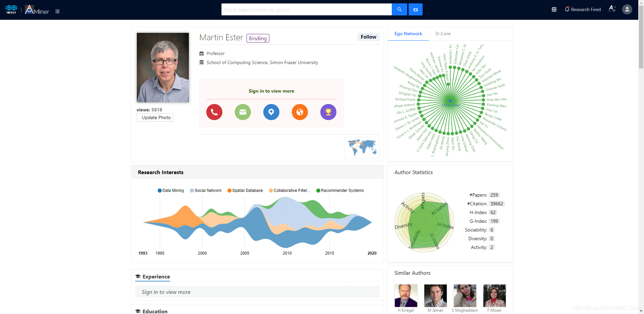Click the 'views: 5818' text
This screenshot has width=644, height=314.
click(x=149, y=110)
